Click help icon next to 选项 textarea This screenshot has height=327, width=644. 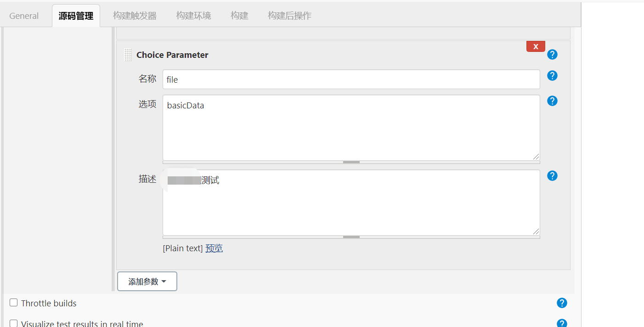553,101
